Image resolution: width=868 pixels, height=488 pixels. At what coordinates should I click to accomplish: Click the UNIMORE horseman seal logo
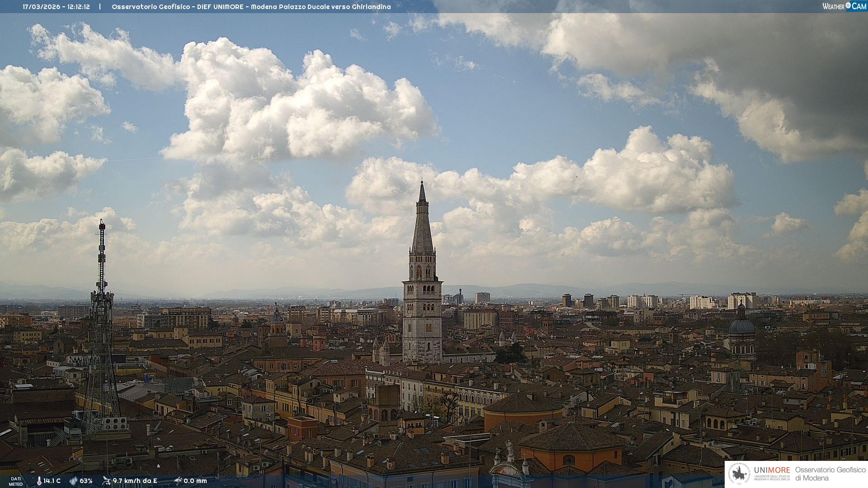[739, 474]
